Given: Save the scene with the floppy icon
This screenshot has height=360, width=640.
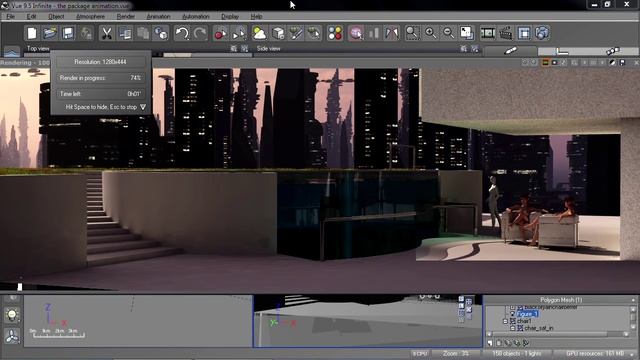Looking at the screenshot, I should [x=68, y=33].
